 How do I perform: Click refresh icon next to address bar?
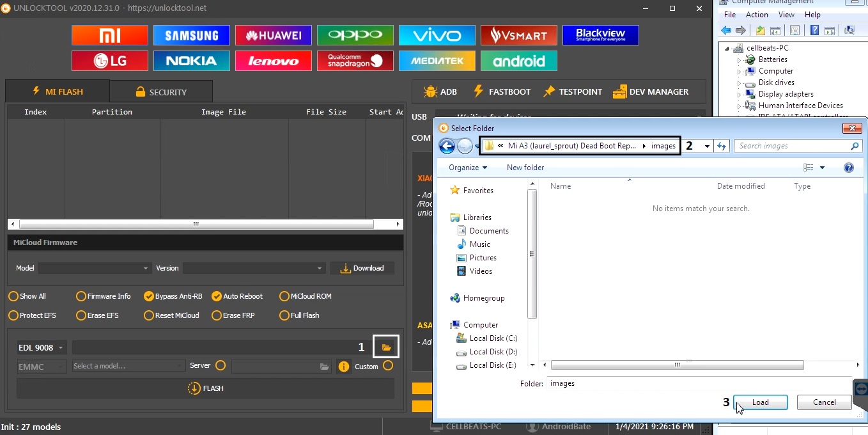coord(722,146)
